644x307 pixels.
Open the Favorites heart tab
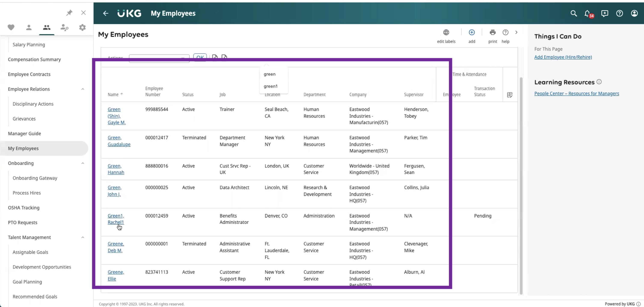point(11,27)
